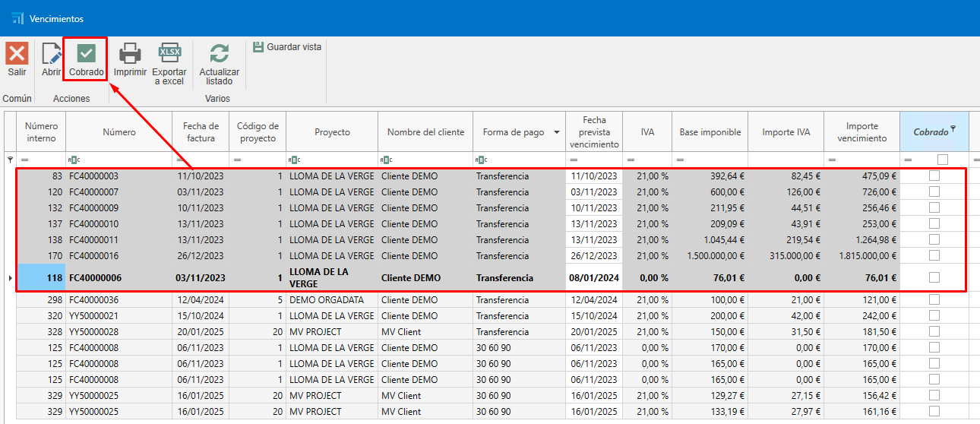Sort by Fecha prevista vencimiento header
The height and width of the screenshot is (424, 980).
(595, 131)
